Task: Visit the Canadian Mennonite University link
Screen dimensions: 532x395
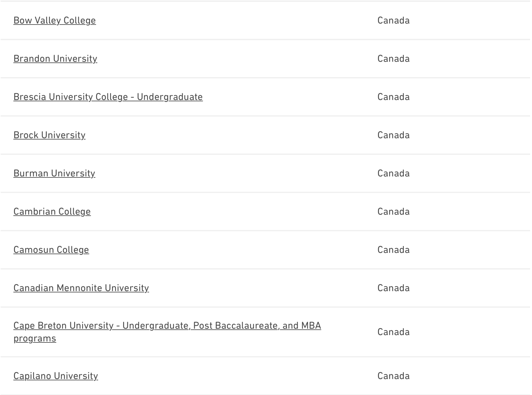Action: [x=81, y=288]
